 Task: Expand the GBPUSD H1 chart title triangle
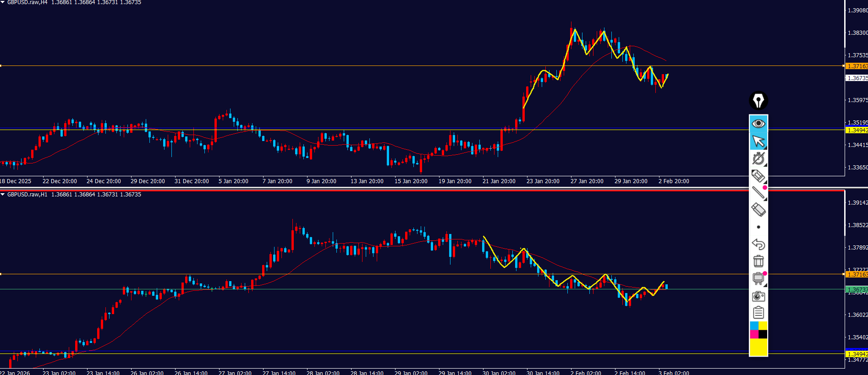coord(3,195)
